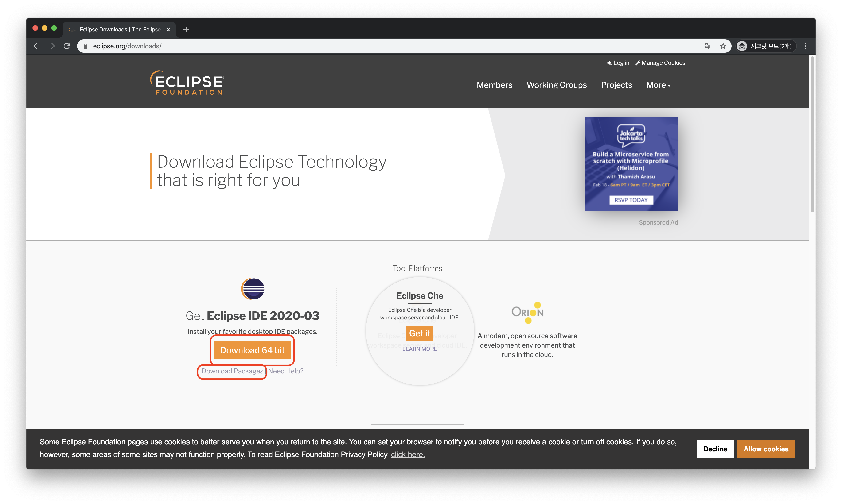The height and width of the screenshot is (504, 842).
Task: Decline cookies in the banner
Action: click(x=715, y=449)
